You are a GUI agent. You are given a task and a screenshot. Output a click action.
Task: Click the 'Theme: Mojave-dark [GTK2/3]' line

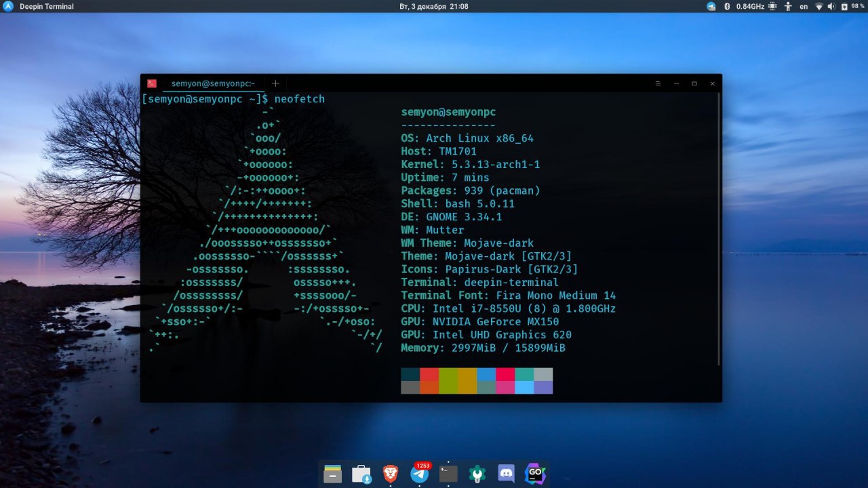point(486,256)
